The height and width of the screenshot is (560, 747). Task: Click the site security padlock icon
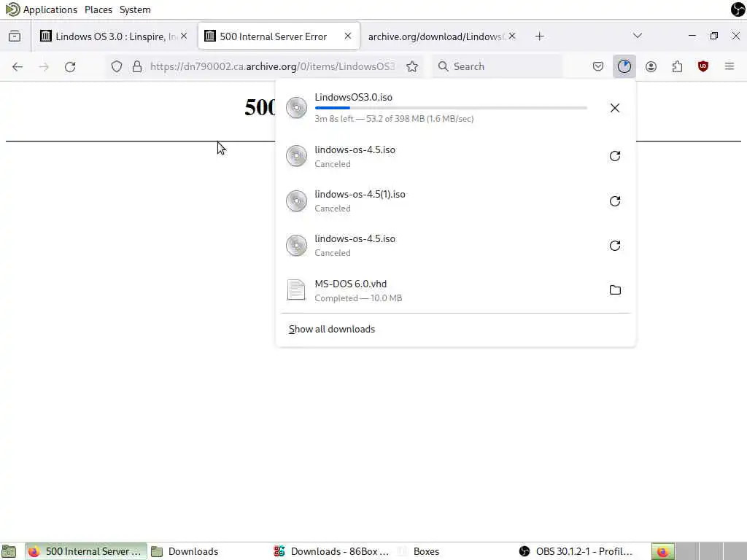click(x=137, y=66)
